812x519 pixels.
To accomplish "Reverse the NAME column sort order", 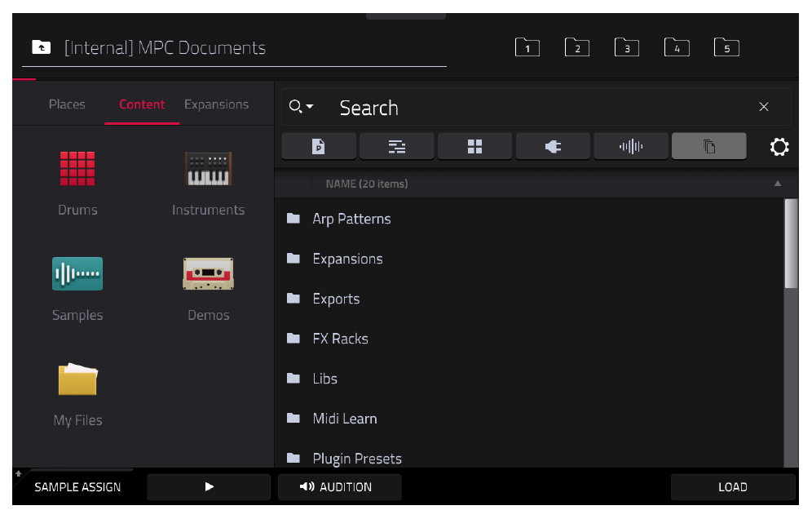I will pyautogui.click(x=777, y=184).
